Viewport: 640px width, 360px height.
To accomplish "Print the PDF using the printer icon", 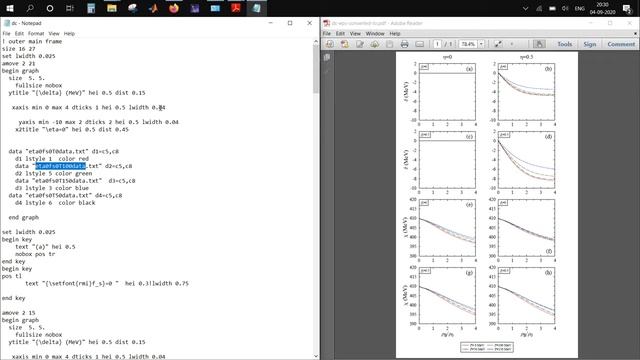I will point(404,44).
